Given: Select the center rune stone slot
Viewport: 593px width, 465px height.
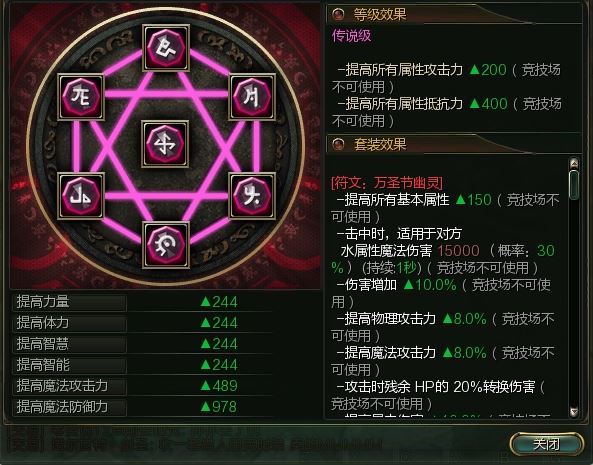Looking at the screenshot, I should pyautogui.click(x=165, y=144).
